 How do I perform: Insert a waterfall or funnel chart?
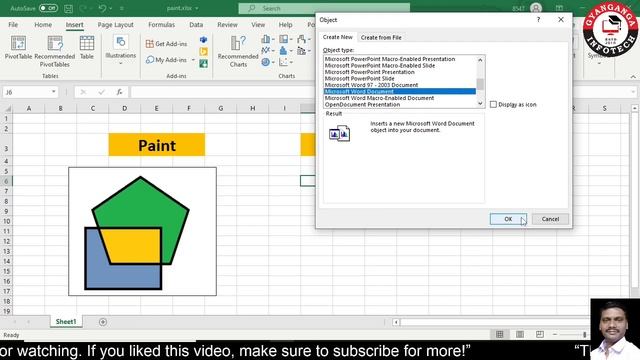point(303,39)
